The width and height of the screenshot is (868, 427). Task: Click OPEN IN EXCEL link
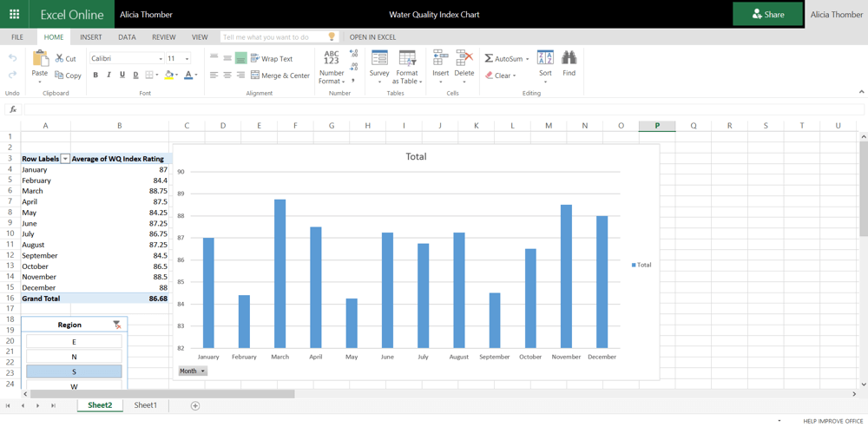[x=372, y=37]
